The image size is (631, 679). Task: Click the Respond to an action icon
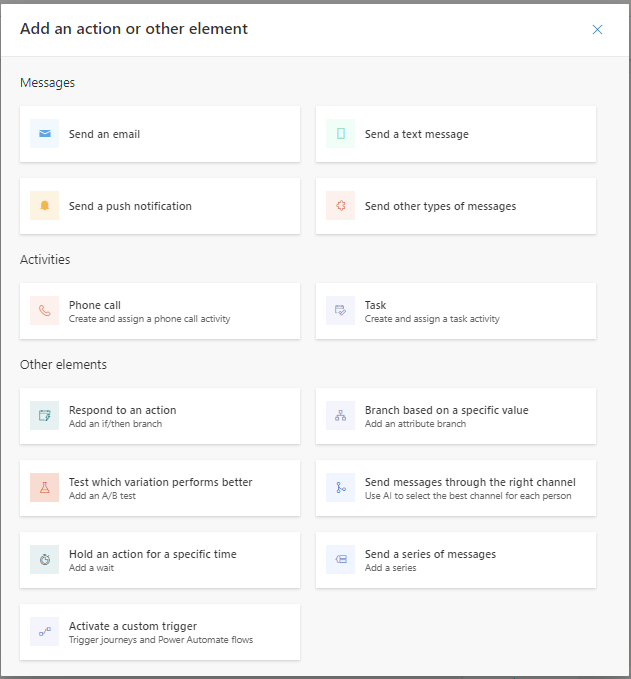point(44,416)
